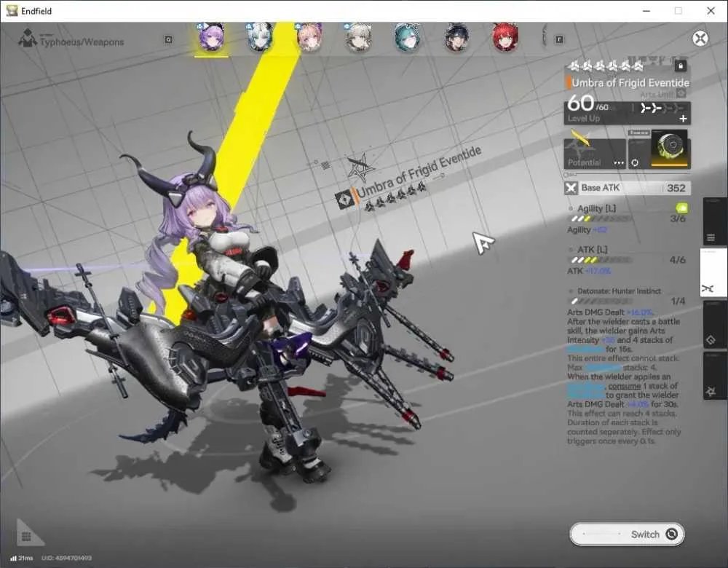Click the Base ATK value 352
The image size is (728, 568).
676,188
